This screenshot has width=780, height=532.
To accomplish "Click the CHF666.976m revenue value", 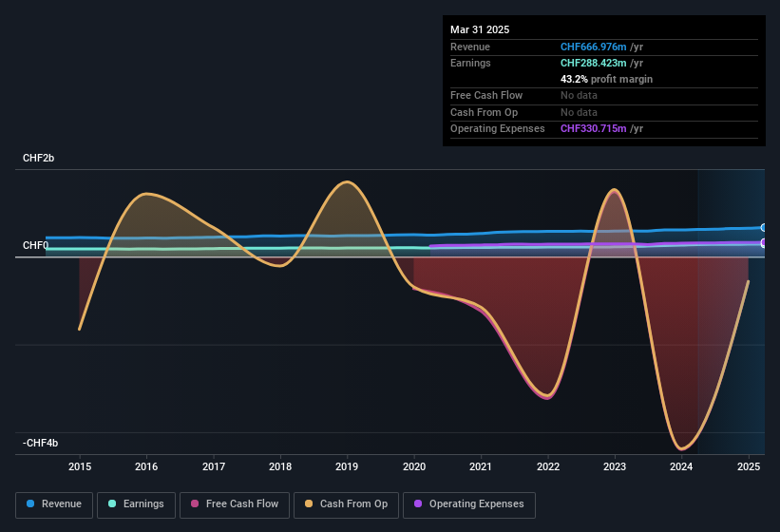I will 593,47.
